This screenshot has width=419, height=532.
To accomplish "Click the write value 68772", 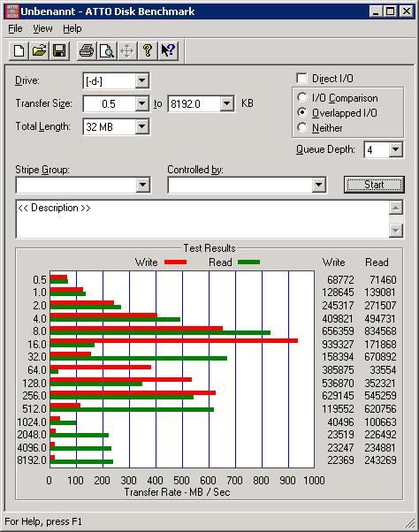I will tap(340, 279).
